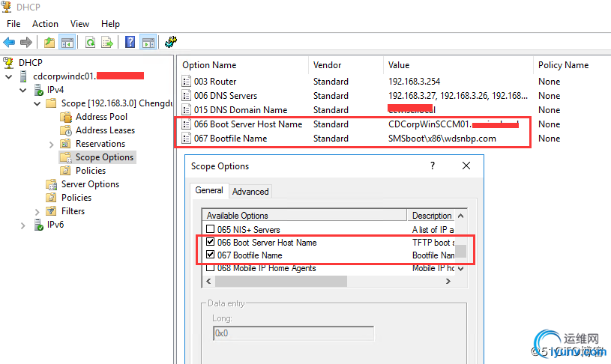Toggle Show/Hide Action Pane toolbar icon
Image resolution: width=611 pixels, height=364 pixels.
(148, 42)
